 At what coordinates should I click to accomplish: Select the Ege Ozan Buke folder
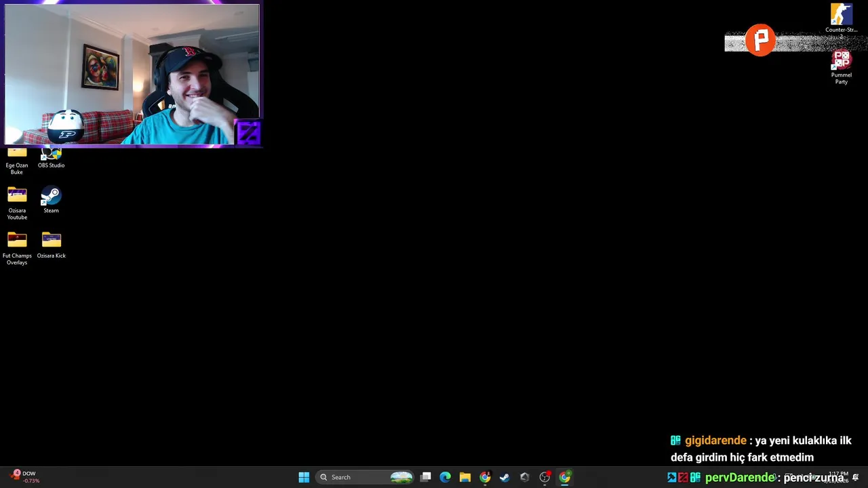coord(17,161)
